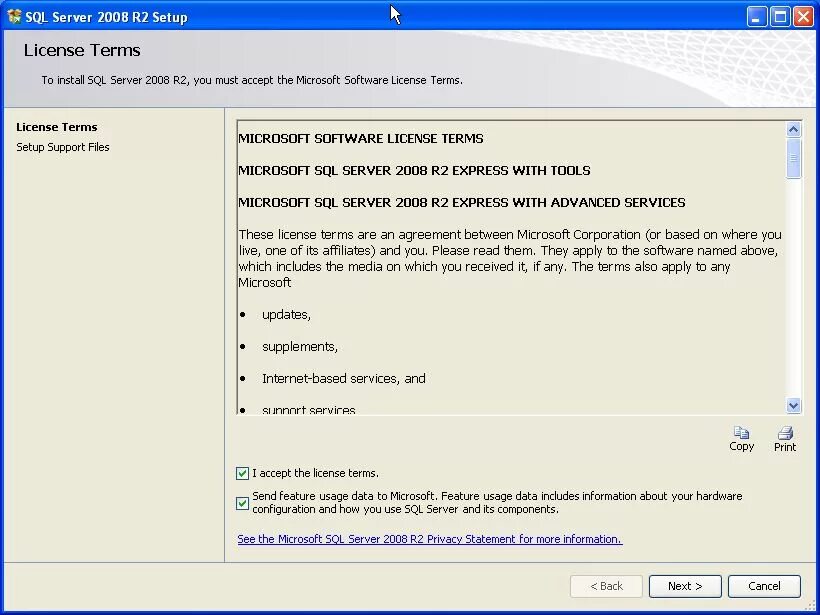Open the SQL Server 2008 R2 Privacy Statement link
This screenshot has width=820, height=615.
coord(430,539)
